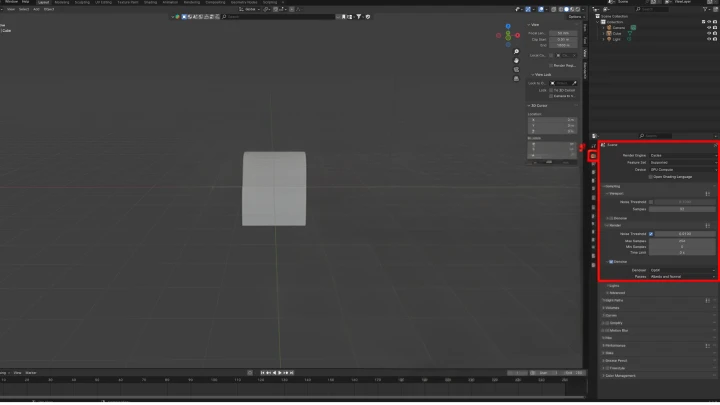Click the Options button in viewport header
Screen dimensions: 720x405
pos(575,17)
